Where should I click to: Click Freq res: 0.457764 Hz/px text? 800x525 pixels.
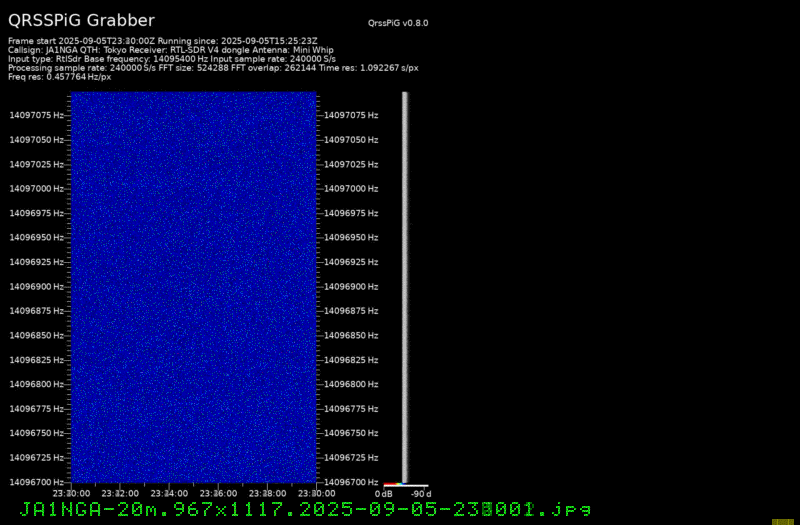60,77
